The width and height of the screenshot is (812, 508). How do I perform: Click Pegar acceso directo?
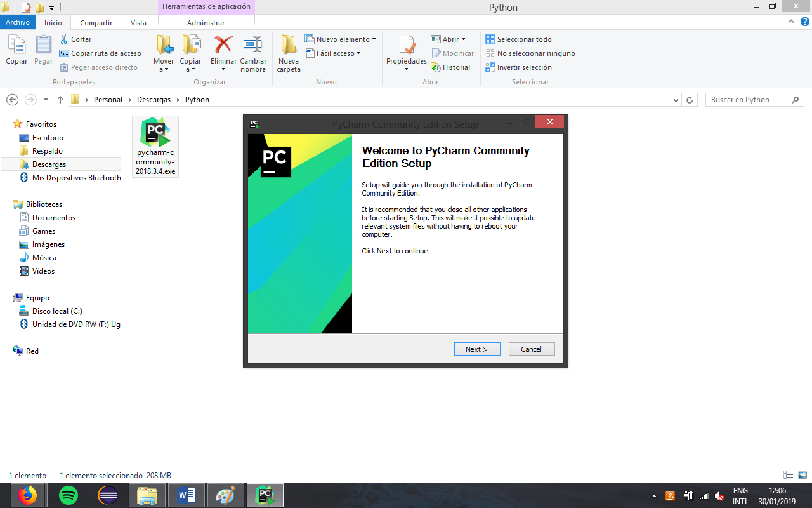click(99, 67)
